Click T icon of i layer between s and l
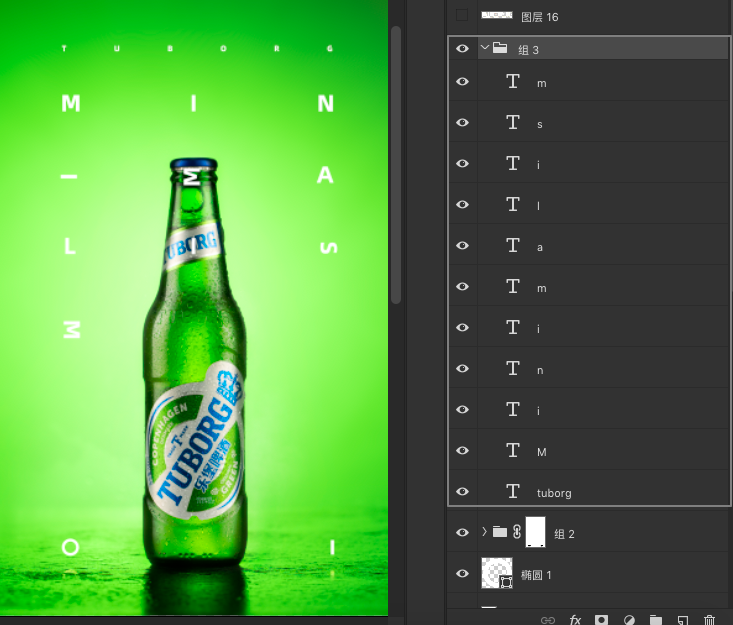The width and height of the screenshot is (733, 625). pos(513,163)
